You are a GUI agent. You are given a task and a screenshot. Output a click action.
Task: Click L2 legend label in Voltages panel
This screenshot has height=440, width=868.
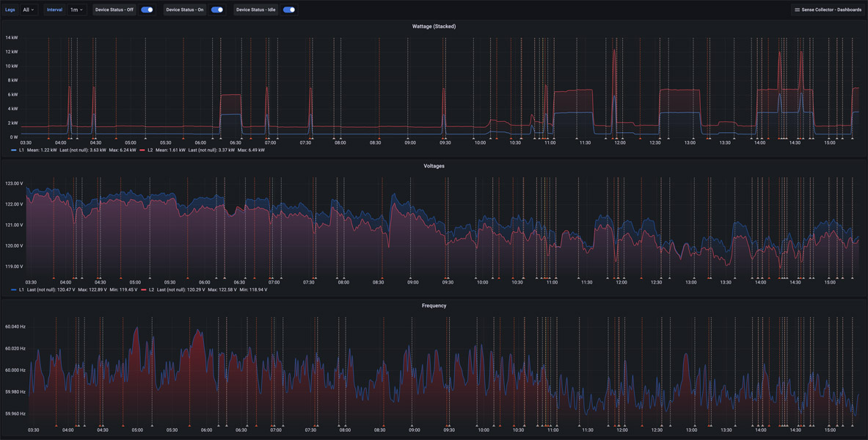151,289
